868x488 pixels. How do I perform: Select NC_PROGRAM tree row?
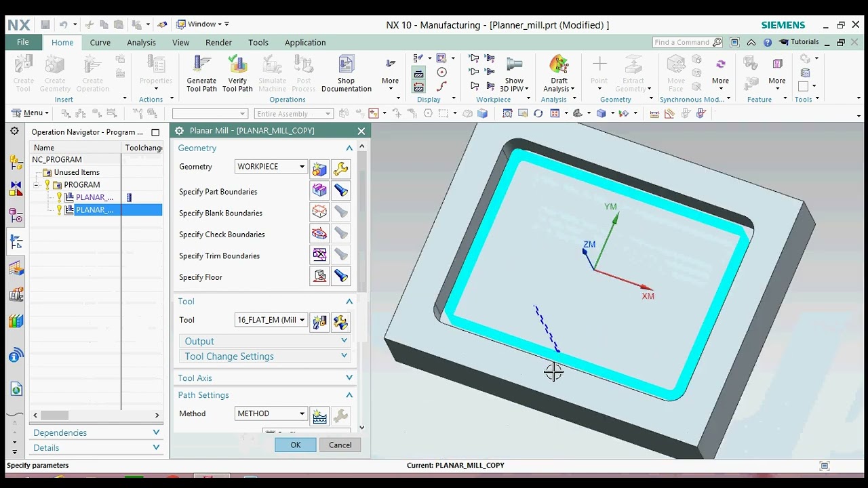[57, 159]
